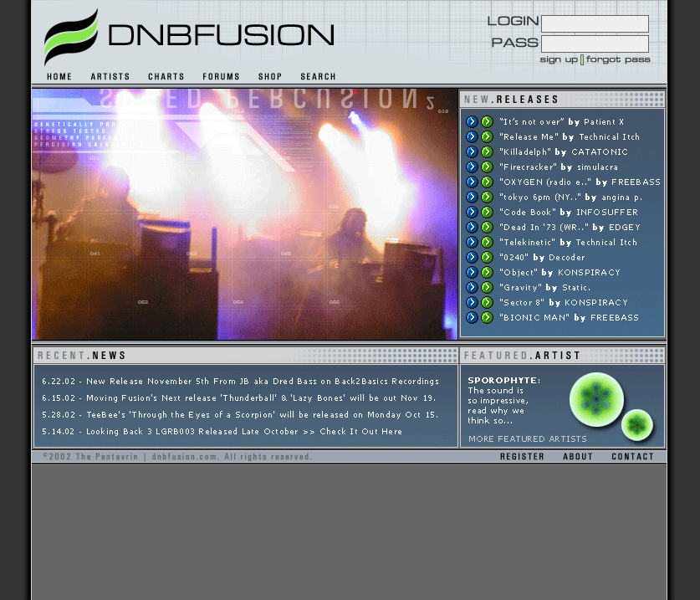The height and width of the screenshot is (600, 700).
Task: Open the ARTISTS page from navigation
Action: pos(110,76)
